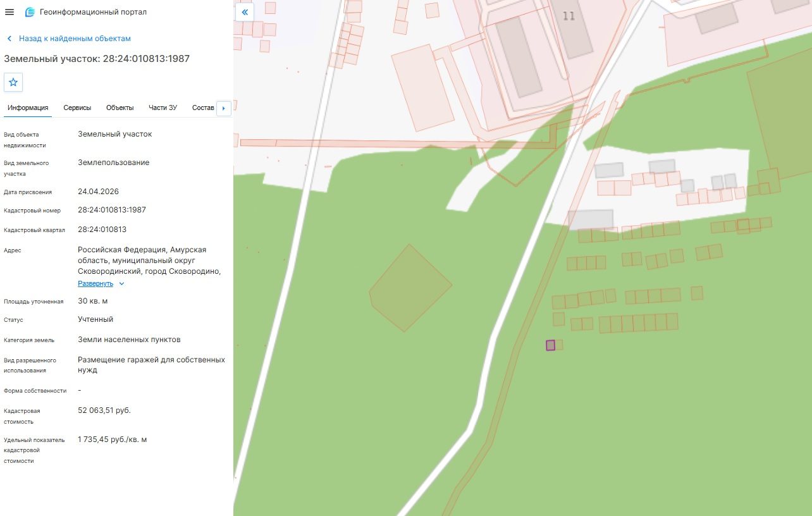
Task: Select the highlighted purple parcel on map
Action: pos(550,345)
